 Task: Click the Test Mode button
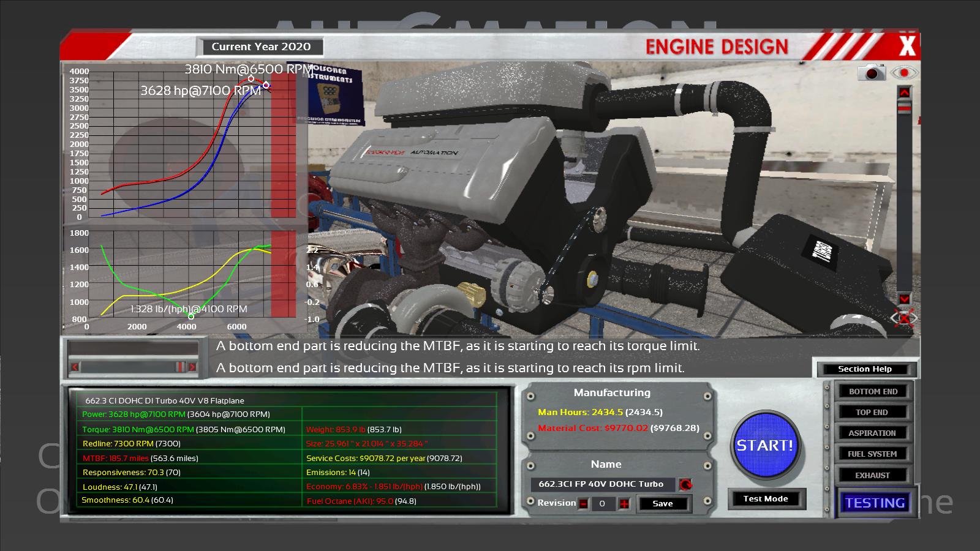(766, 498)
